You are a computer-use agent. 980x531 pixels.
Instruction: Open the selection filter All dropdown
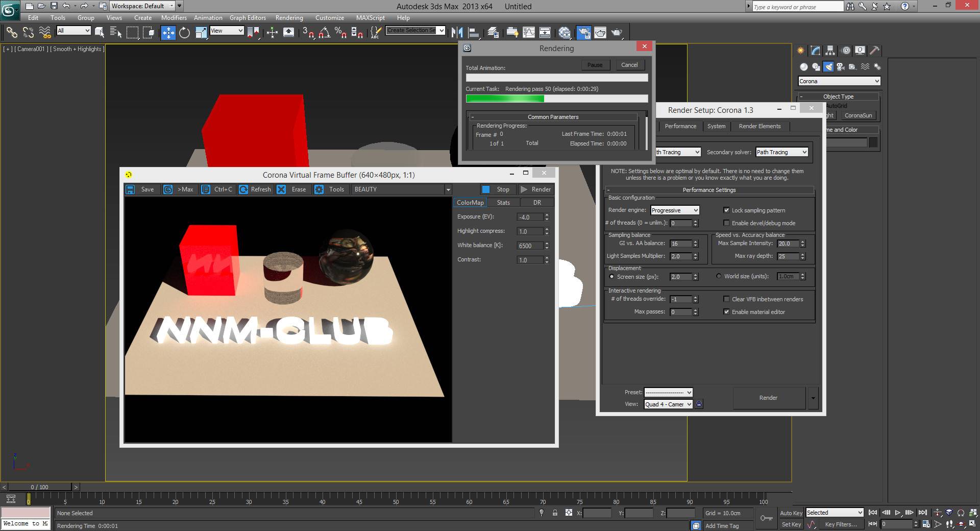(x=73, y=31)
